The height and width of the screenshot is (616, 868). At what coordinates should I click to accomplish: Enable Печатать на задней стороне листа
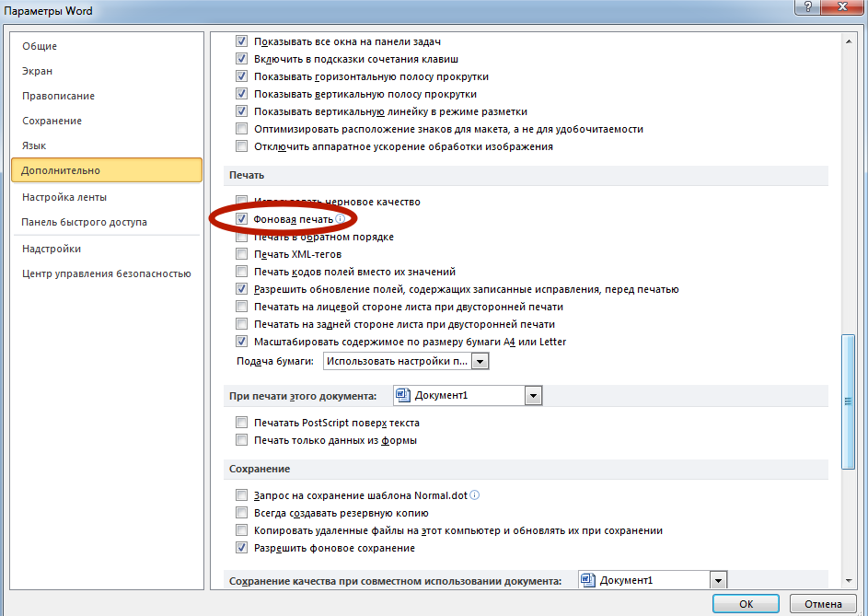241,324
